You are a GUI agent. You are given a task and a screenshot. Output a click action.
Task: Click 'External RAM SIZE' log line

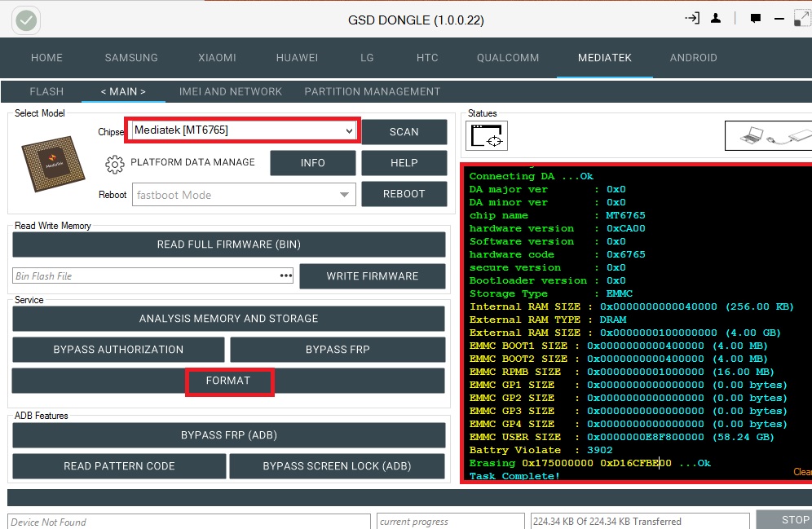point(625,333)
